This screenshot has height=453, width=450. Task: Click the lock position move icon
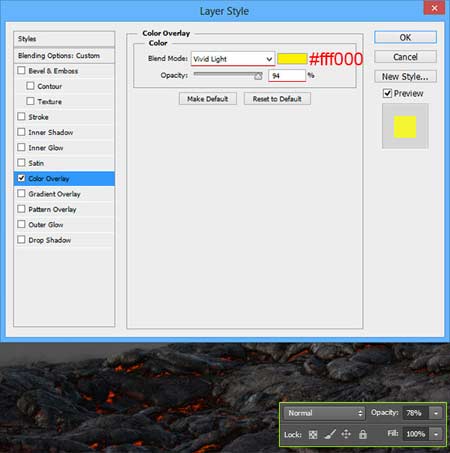click(x=346, y=434)
